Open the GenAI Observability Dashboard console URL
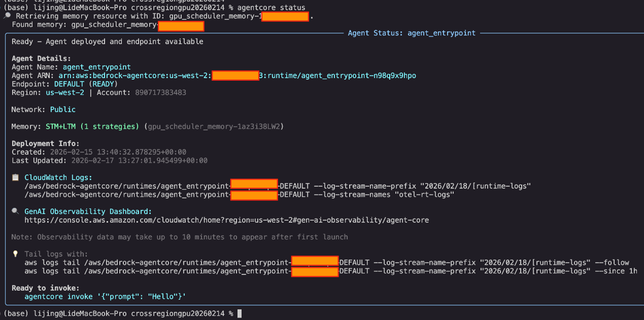Screen dimensions: 644x320 point(226,220)
